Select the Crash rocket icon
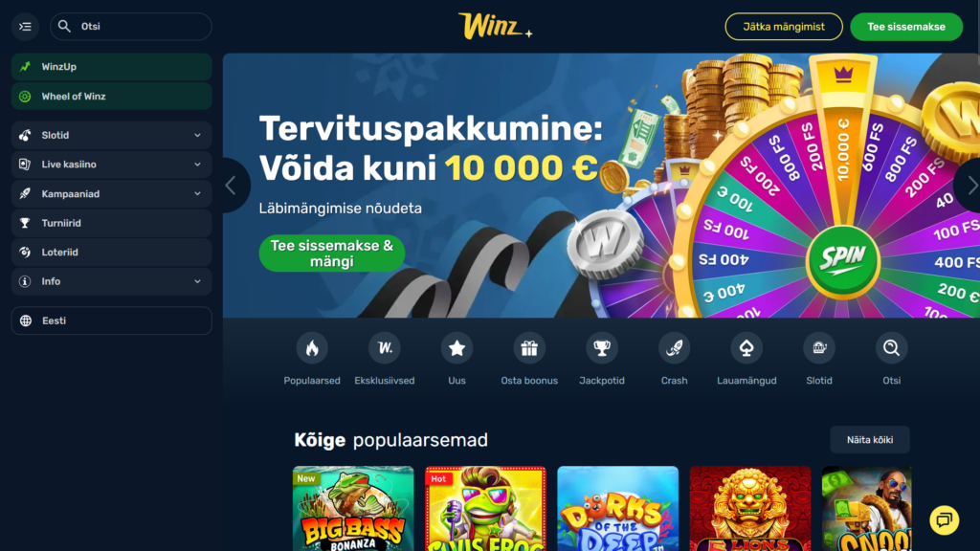Image resolution: width=980 pixels, height=551 pixels. click(675, 348)
